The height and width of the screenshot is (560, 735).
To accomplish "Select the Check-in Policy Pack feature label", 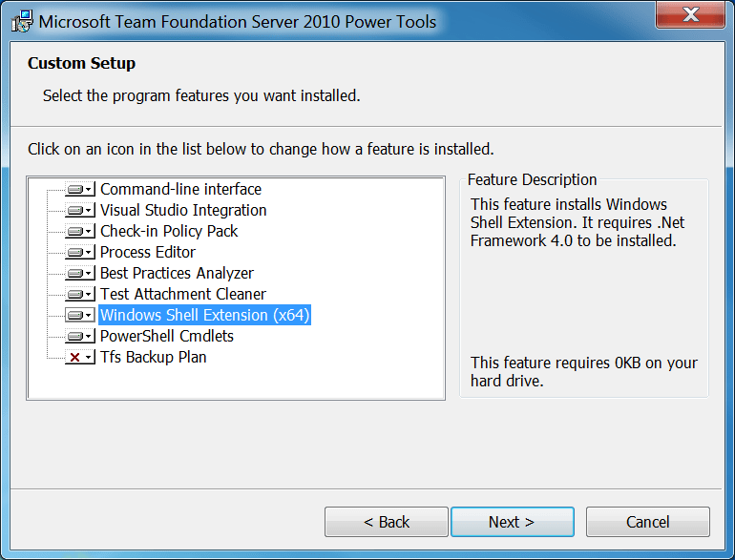I will [169, 232].
